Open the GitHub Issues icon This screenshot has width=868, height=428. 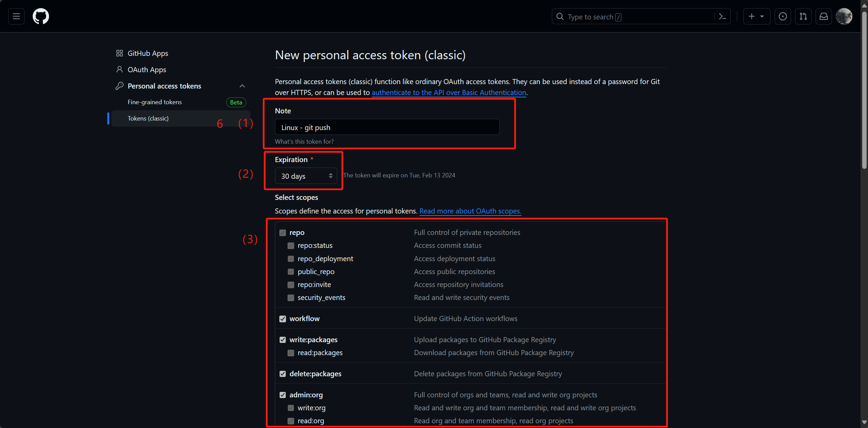coord(783,17)
